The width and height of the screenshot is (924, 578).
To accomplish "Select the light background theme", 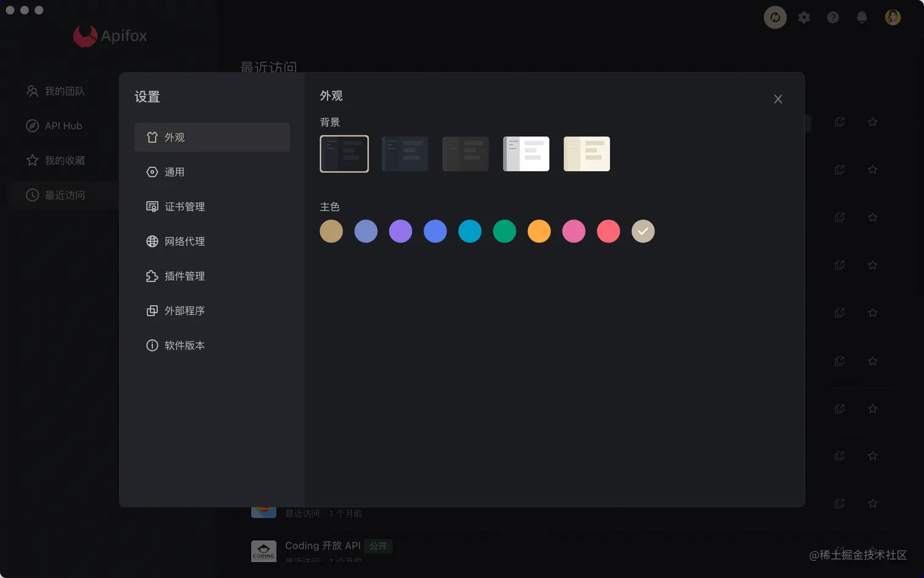I will coord(526,154).
